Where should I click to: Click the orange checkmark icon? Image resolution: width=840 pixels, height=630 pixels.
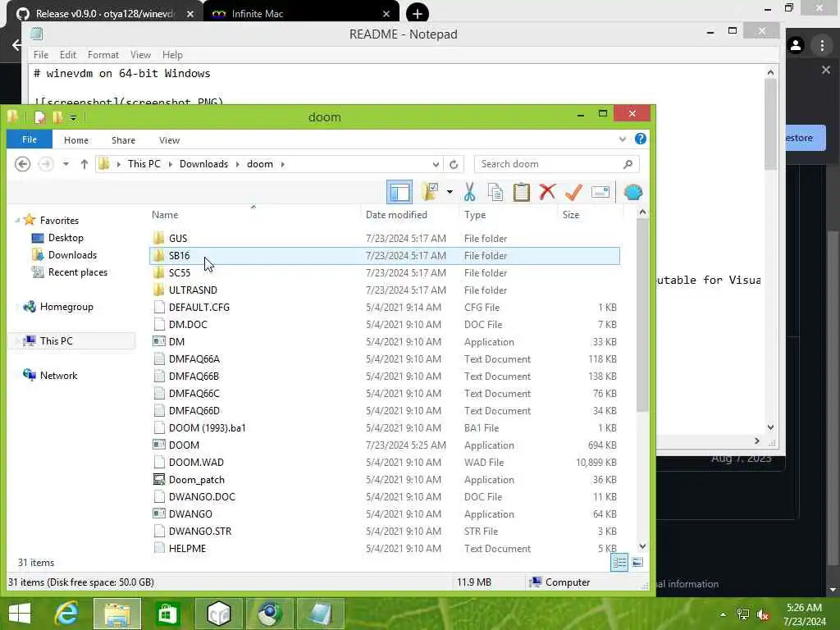pyautogui.click(x=573, y=192)
